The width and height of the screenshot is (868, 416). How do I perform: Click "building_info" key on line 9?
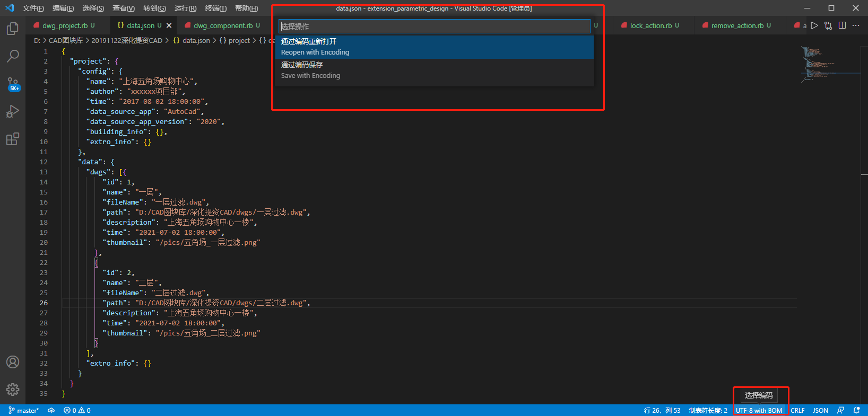(x=117, y=132)
